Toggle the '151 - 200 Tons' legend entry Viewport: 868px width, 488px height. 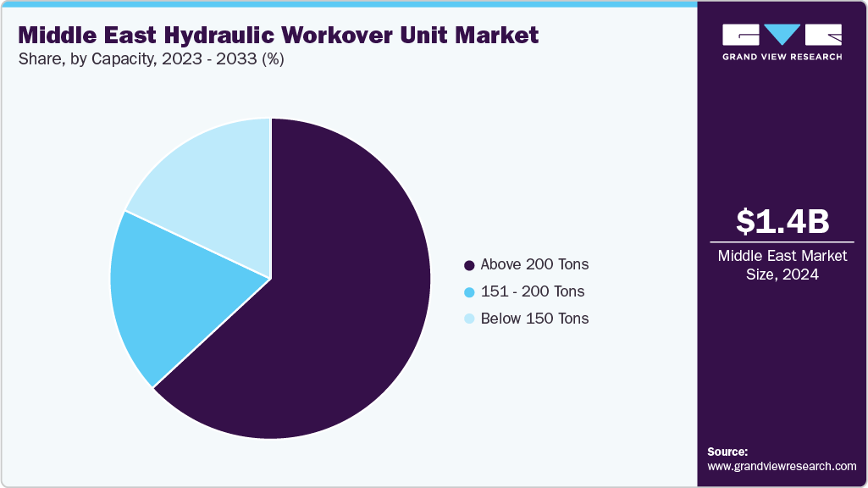(x=532, y=291)
